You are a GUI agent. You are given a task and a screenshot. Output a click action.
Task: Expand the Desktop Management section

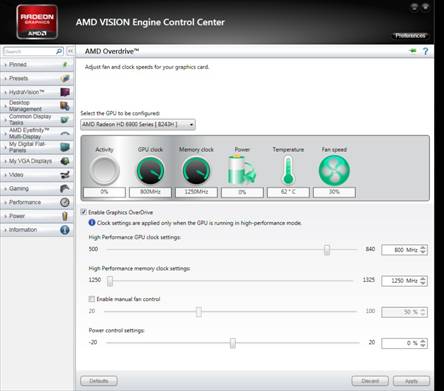[x=5, y=106]
